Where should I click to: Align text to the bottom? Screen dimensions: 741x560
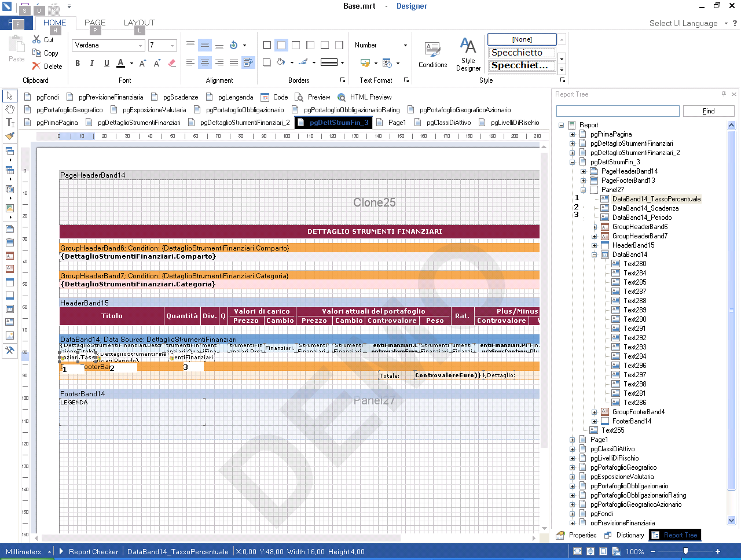(x=219, y=45)
